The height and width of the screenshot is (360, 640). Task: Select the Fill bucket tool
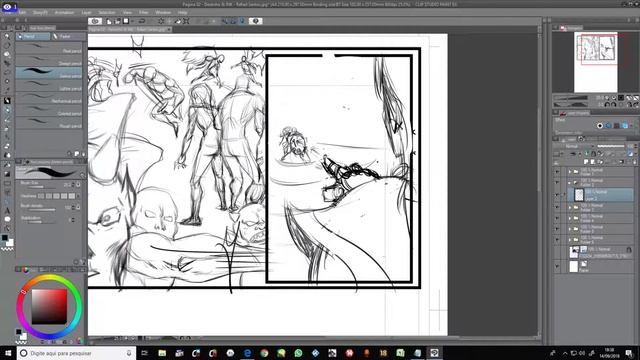point(7,165)
